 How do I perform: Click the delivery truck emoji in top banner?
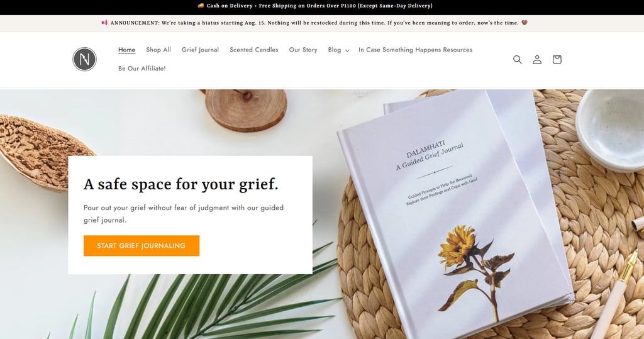tap(201, 6)
